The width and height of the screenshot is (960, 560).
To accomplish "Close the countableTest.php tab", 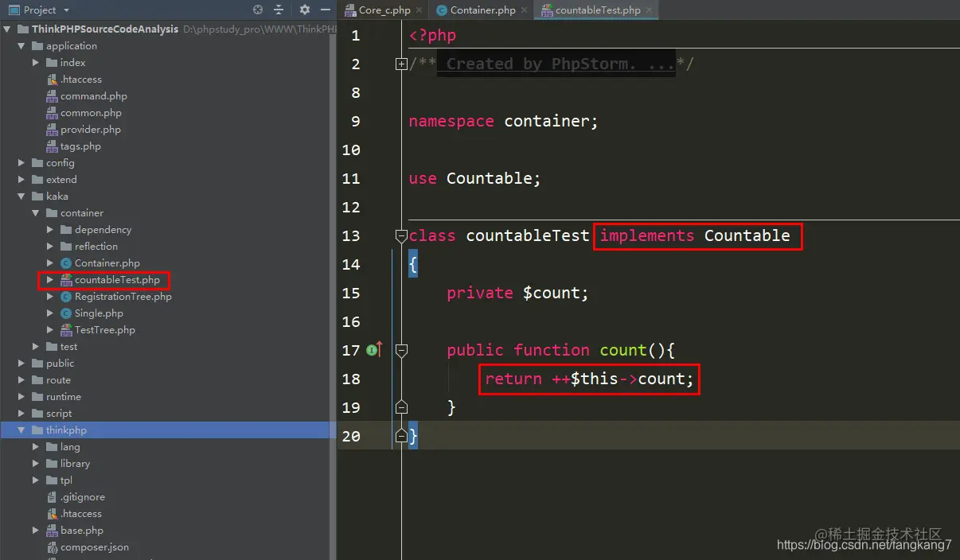I will [650, 10].
